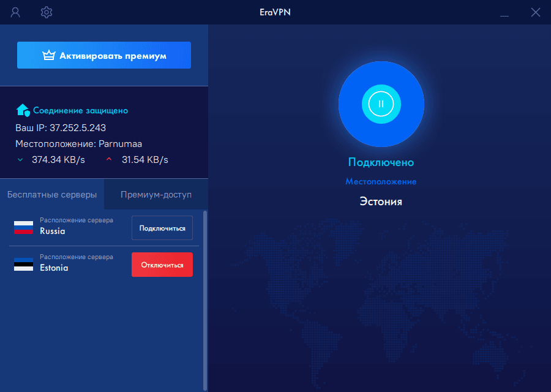
Task: Click the EraVPN window title
Action: click(x=275, y=12)
